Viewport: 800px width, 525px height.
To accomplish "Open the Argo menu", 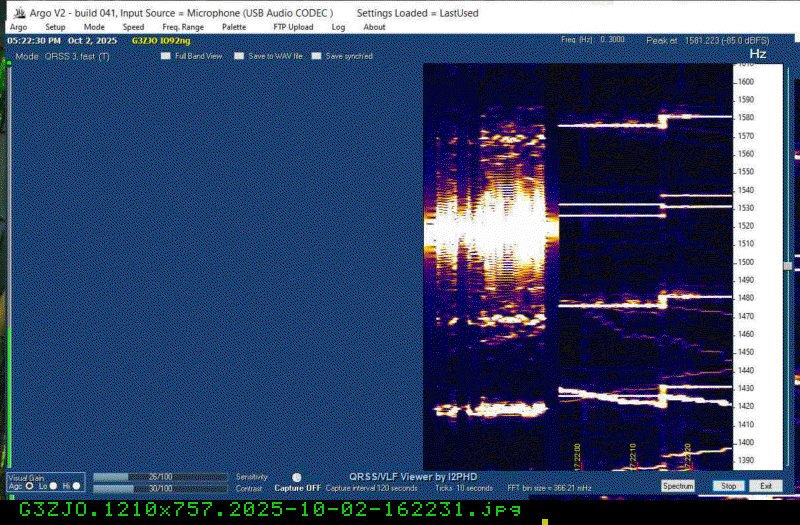I will click(x=18, y=27).
